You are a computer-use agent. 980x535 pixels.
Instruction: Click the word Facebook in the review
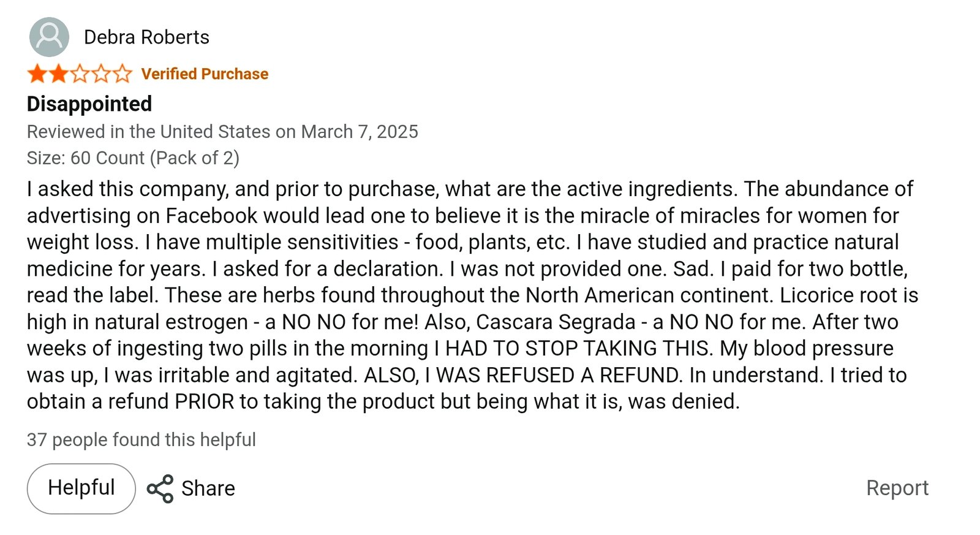point(212,216)
